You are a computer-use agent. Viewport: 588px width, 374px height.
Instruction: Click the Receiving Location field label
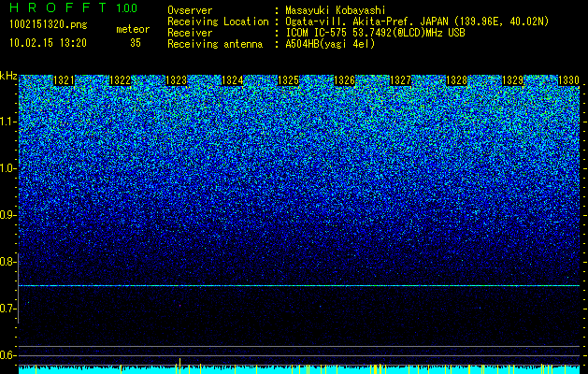pyautogui.click(x=218, y=22)
